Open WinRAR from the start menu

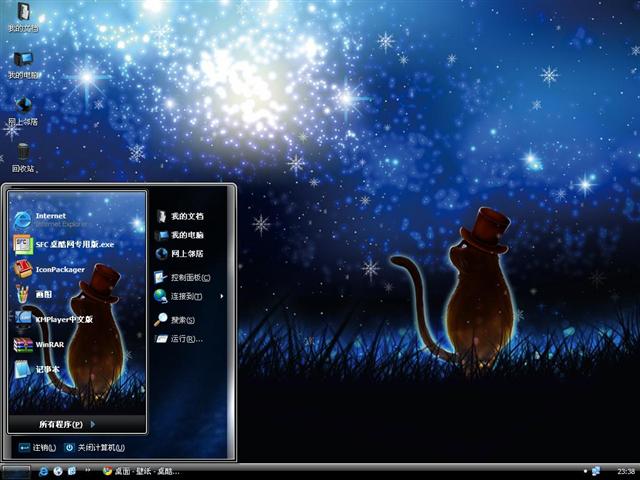click(77, 344)
